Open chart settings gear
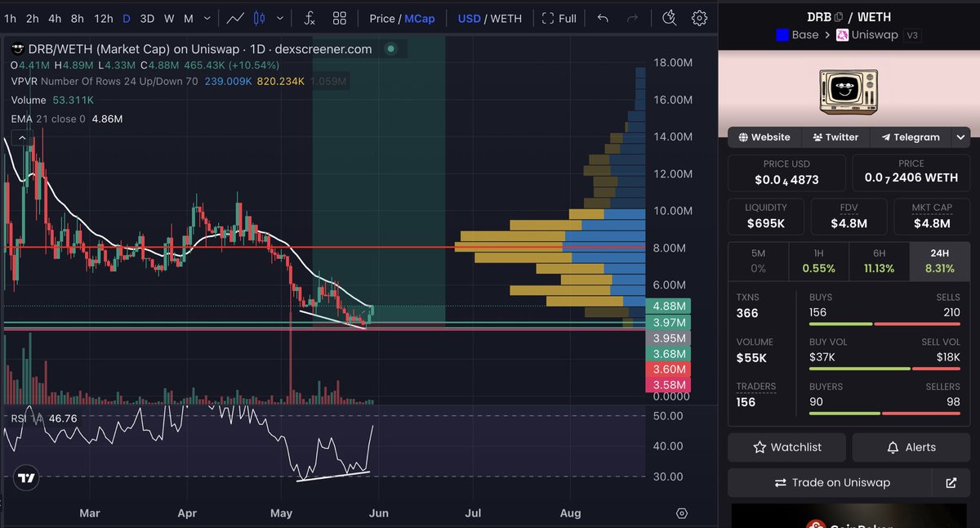Screen dimensions: 980x528 click(699, 18)
